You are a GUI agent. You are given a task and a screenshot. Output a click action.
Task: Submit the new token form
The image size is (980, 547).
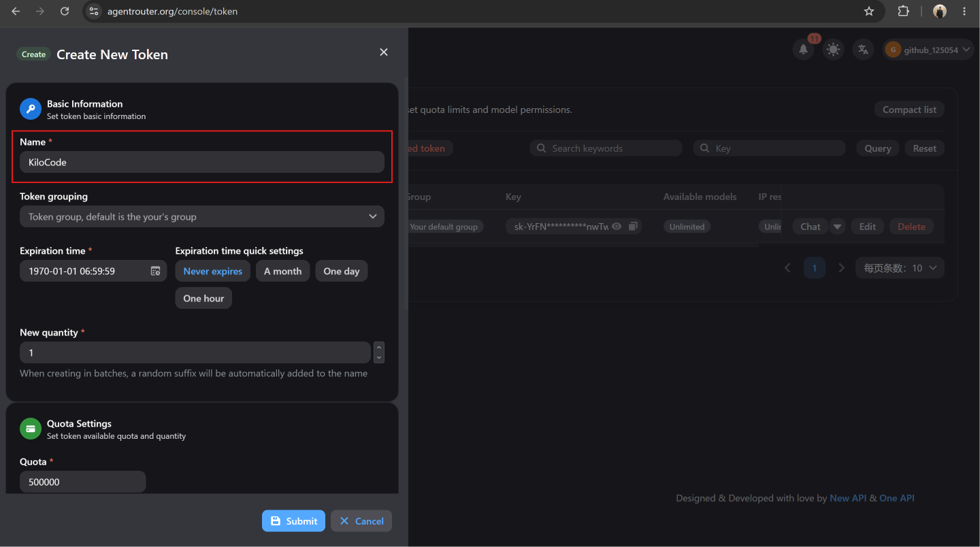(293, 521)
